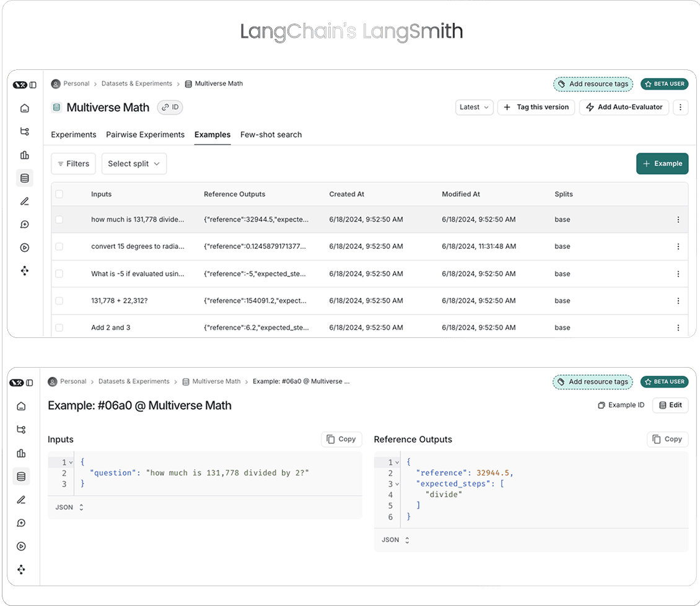Open JSON format selector under Inputs
This screenshot has width=700, height=606.
tap(69, 508)
